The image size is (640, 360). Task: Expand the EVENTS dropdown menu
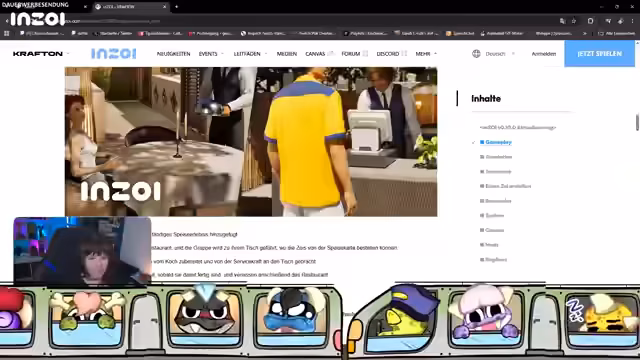coord(211,54)
